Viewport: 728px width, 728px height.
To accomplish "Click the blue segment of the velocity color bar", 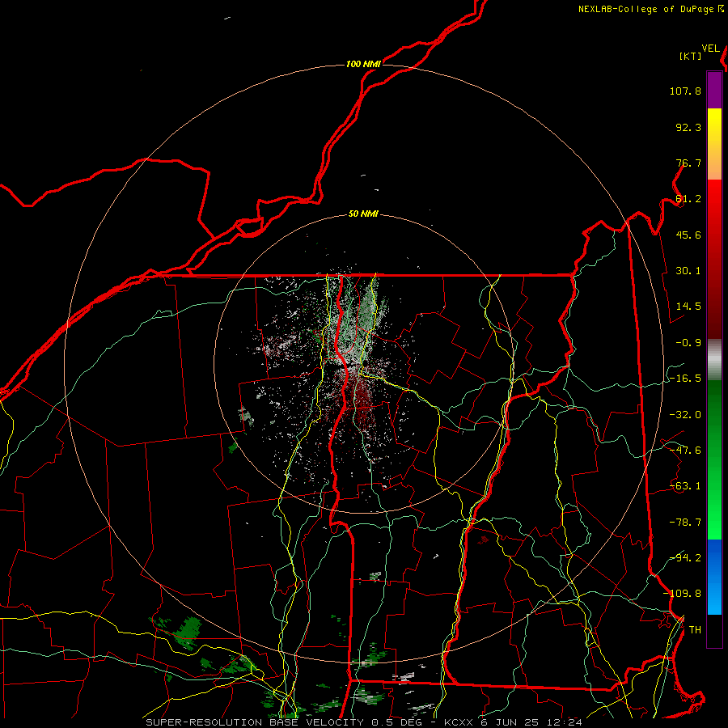I will tap(714, 577).
